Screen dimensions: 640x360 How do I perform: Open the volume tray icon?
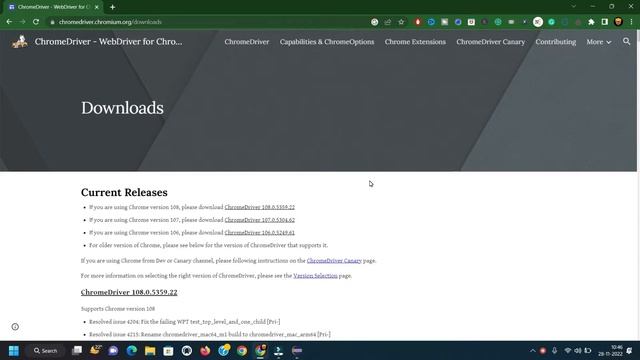pyautogui.click(x=578, y=351)
